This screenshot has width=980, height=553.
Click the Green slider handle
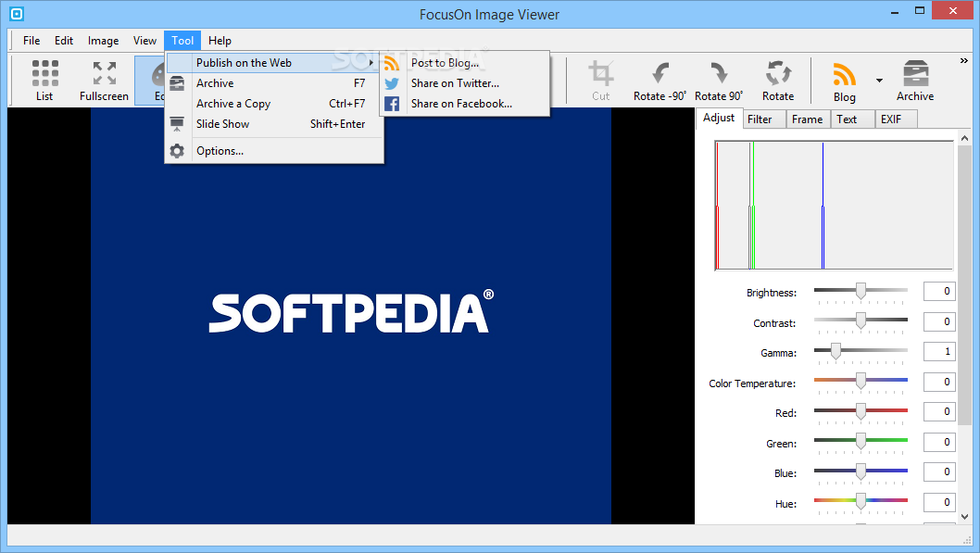point(861,442)
